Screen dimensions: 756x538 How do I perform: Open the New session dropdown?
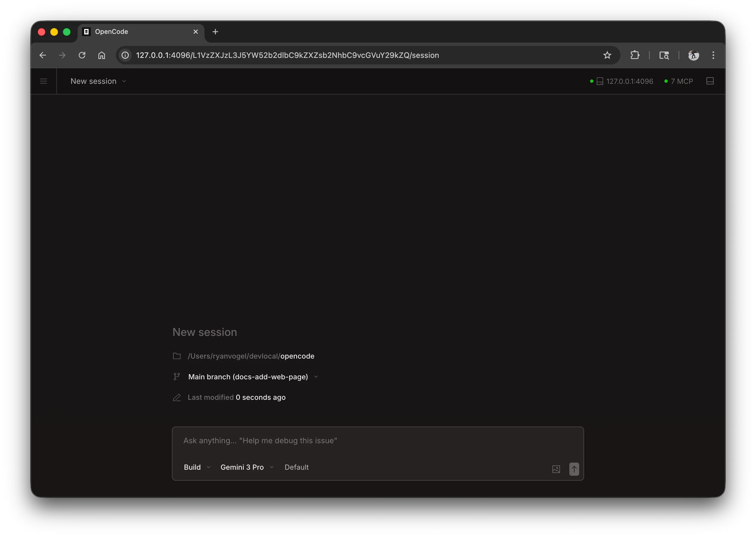98,81
